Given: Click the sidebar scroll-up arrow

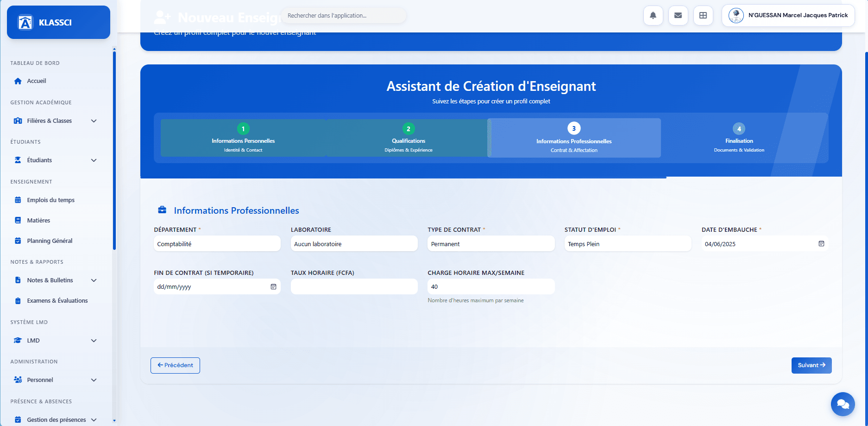Looking at the screenshot, I should (114, 49).
